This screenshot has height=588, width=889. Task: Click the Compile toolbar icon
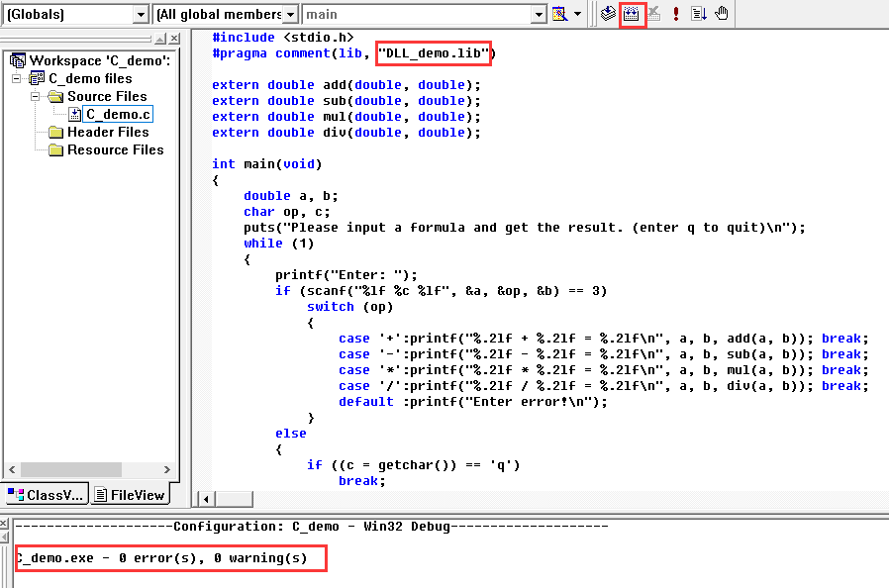click(x=609, y=14)
